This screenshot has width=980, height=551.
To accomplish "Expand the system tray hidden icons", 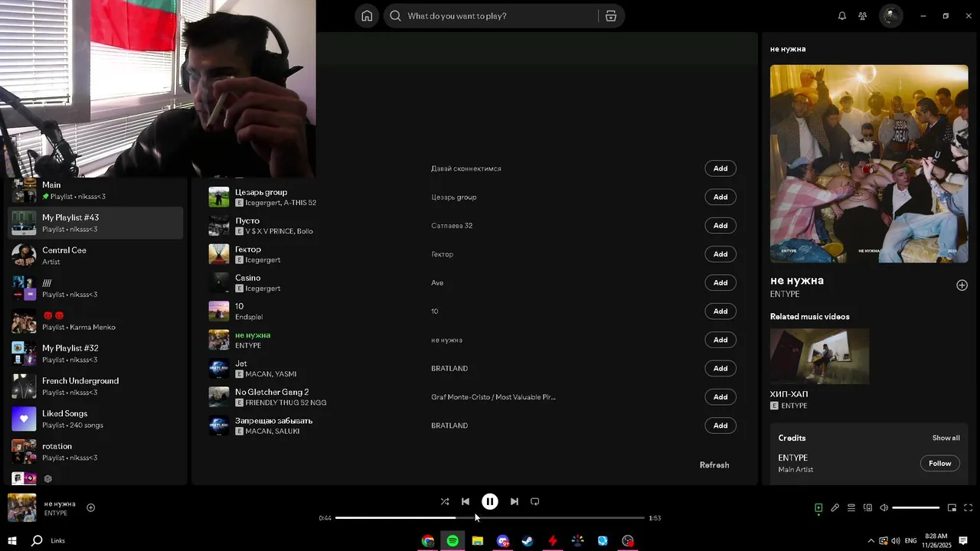I will coord(871,541).
